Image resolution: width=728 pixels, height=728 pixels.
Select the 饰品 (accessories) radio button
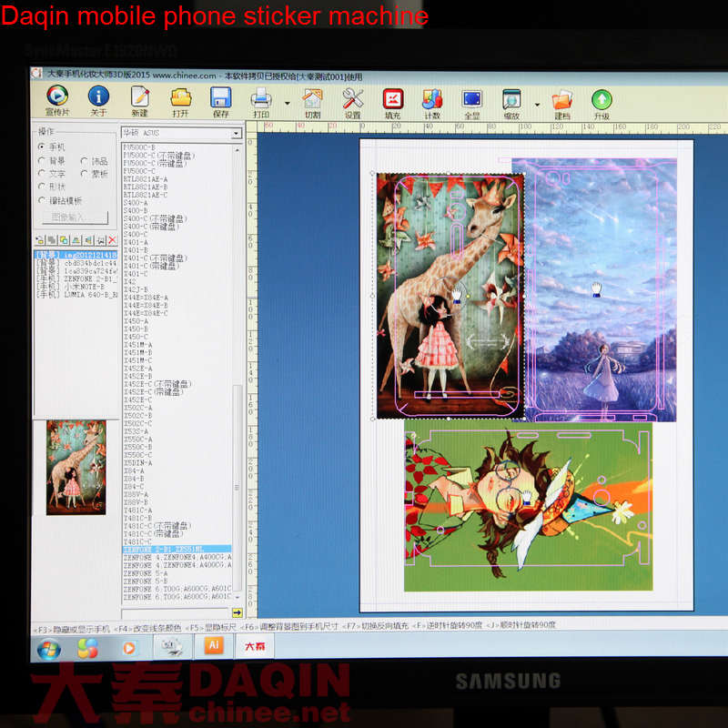pos(84,161)
